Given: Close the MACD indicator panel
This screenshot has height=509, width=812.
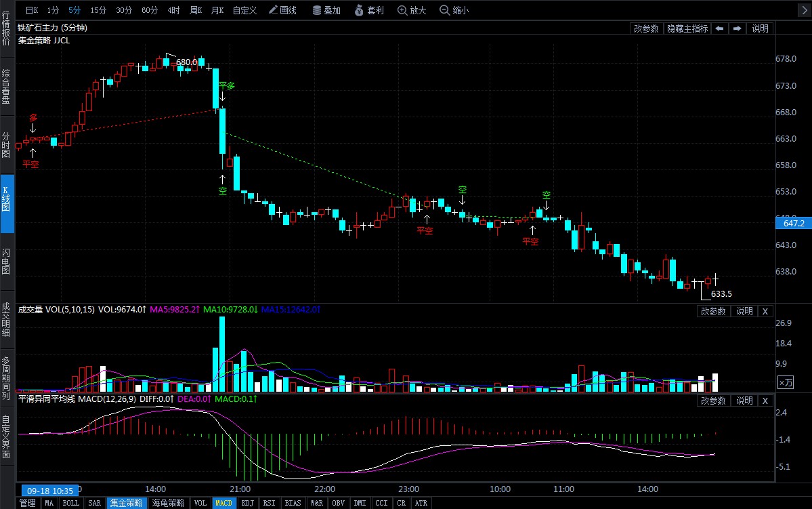Looking at the screenshot, I should 765,401.
